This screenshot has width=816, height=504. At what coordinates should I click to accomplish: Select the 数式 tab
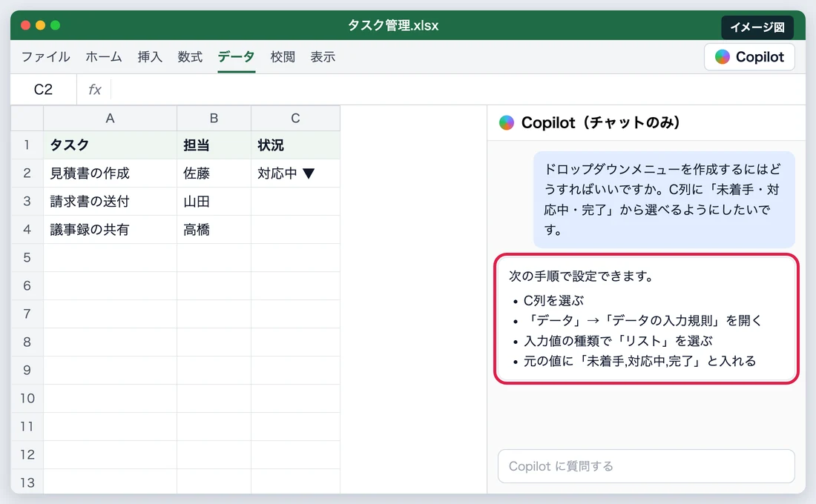(190, 56)
